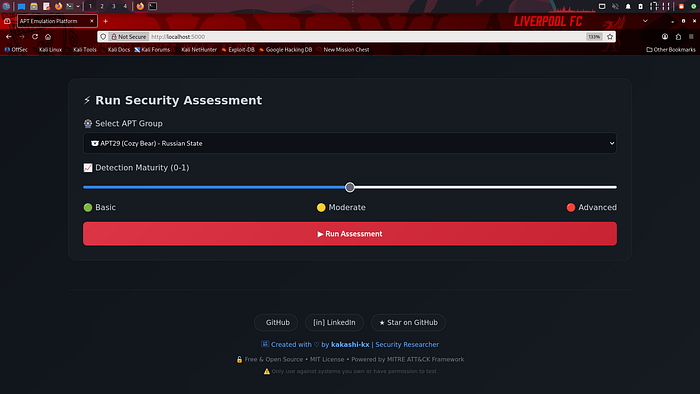The width and height of the screenshot is (700, 394).
Task: Launch the text editor from the panel
Action: coord(46,6)
